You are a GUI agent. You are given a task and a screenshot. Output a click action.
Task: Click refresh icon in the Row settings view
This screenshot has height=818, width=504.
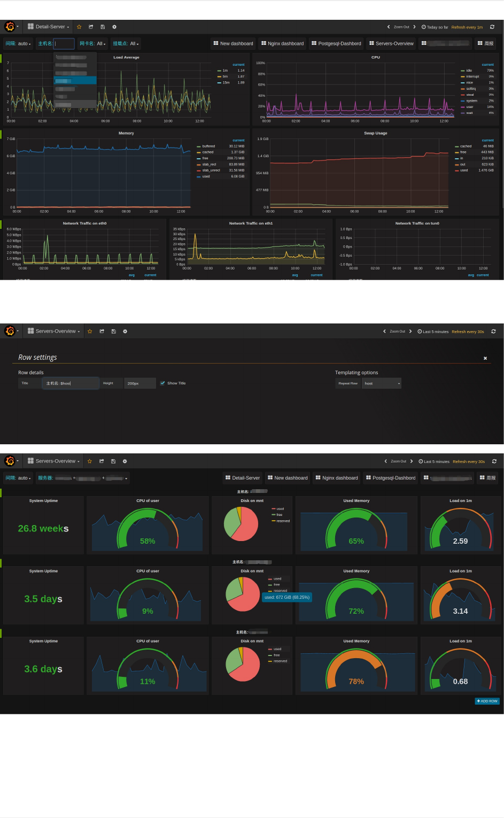(493, 331)
